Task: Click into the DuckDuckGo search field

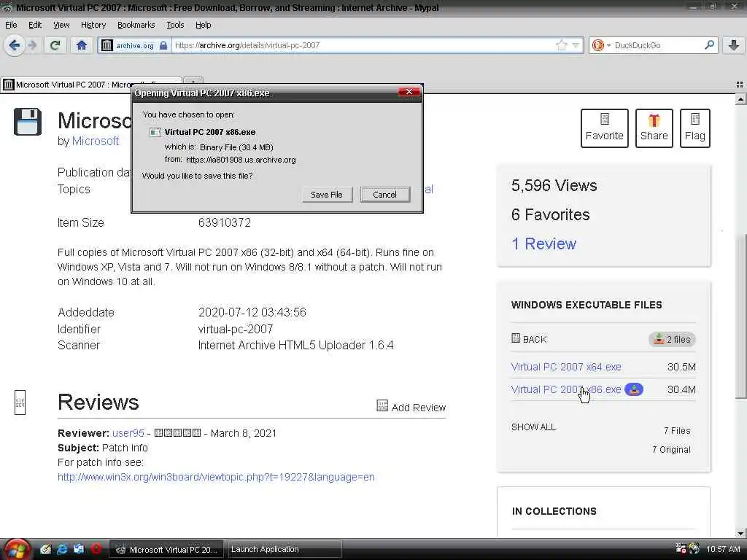Action: pos(657,45)
